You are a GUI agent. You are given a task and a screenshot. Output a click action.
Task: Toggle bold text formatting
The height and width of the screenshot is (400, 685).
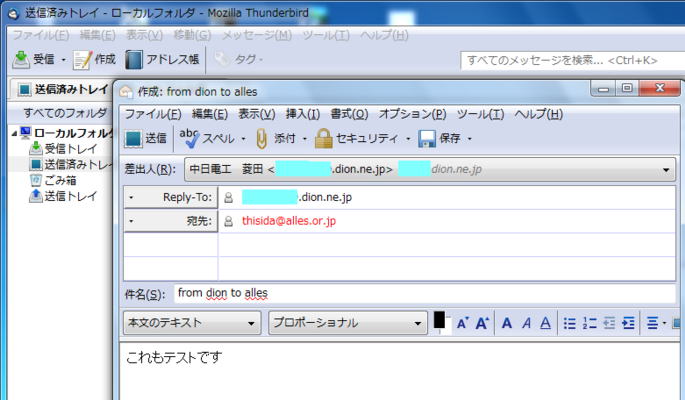click(507, 323)
